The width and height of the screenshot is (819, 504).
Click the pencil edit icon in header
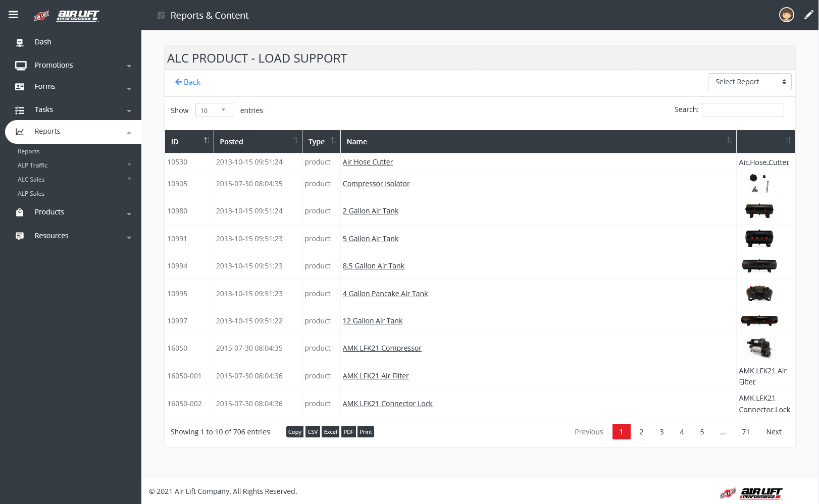point(808,15)
